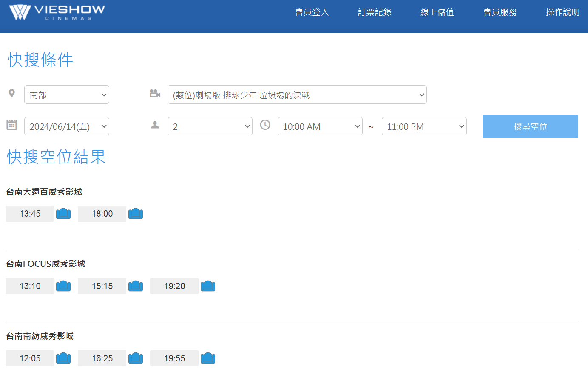Click the 搜尋空位 search button
Image resolution: width=588 pixels, height=381 pixels.
(x=530, y=126)
